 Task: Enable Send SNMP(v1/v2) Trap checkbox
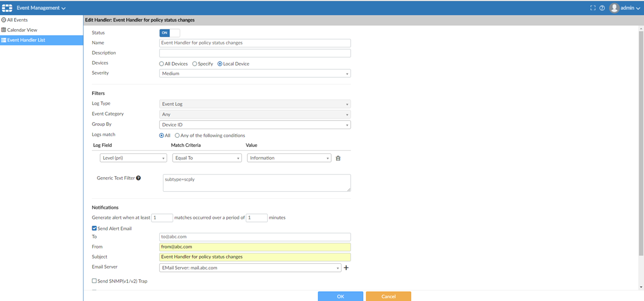click(x=95, y=281)
